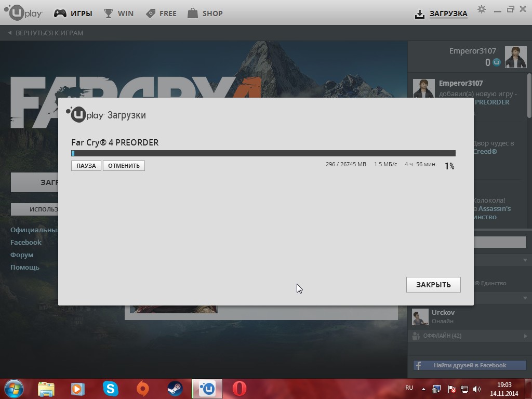Open the Windows Start menu

[14, 389]
